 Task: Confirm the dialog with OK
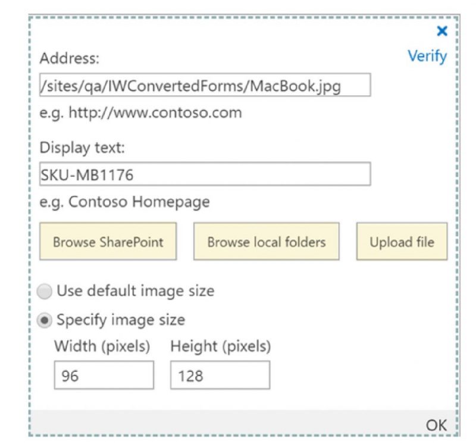[436, 424]
